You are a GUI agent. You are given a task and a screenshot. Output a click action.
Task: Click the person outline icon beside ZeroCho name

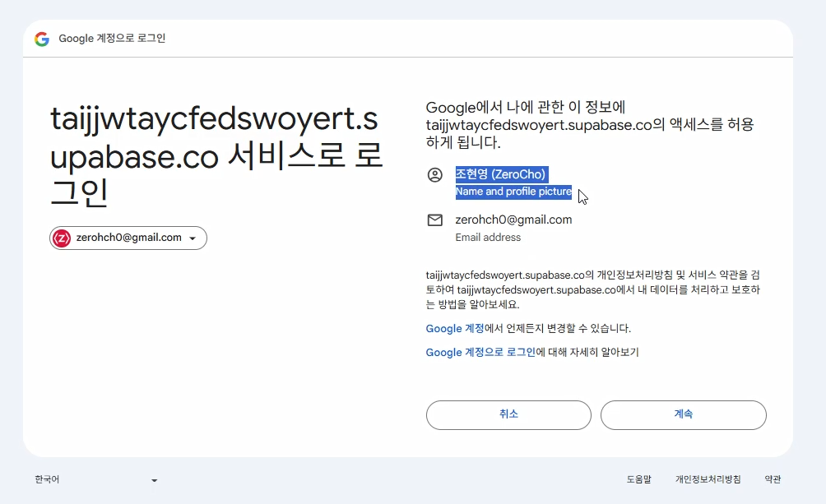pos(435,174)
